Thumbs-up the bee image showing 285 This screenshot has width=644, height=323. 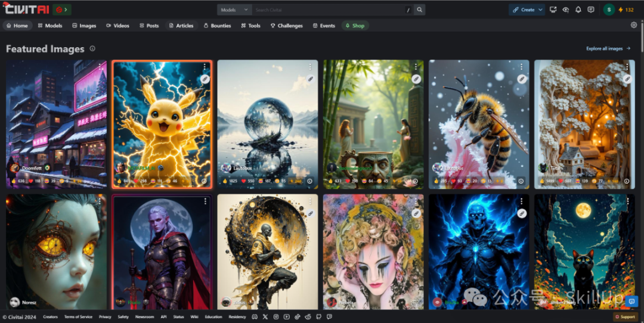pos(440,181)
